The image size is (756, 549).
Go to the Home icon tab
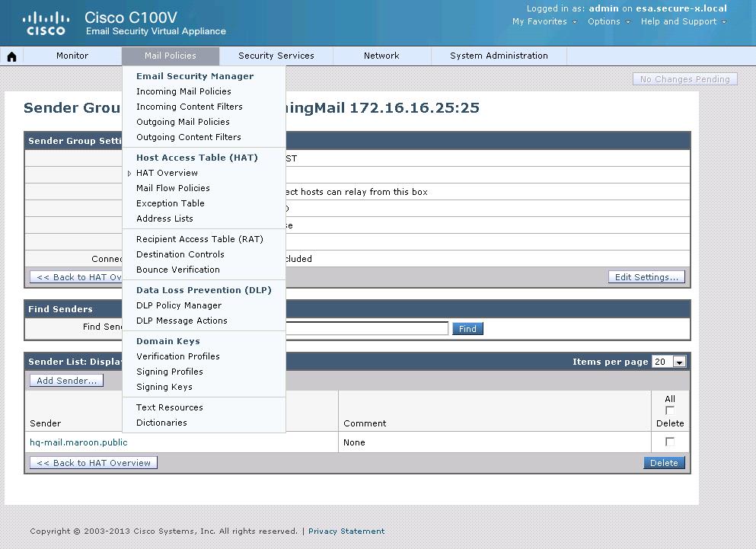(x=11, y=56)
